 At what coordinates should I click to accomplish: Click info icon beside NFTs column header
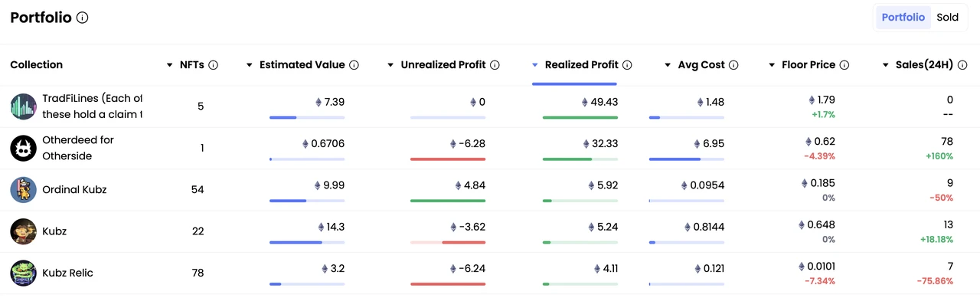[214, 65]
